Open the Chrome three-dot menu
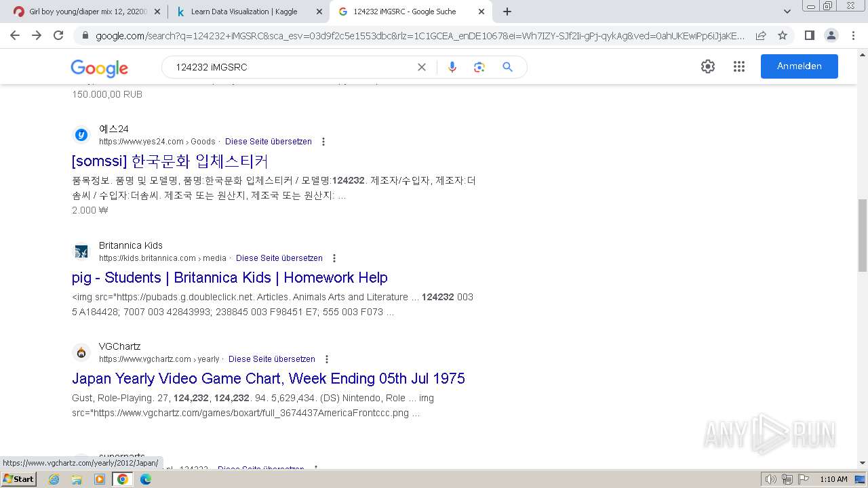 [853, 35]
